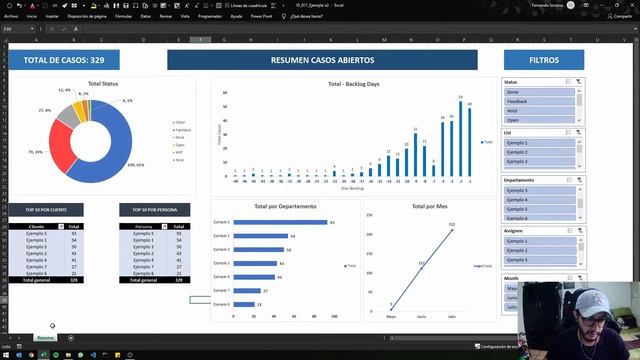Click the lightbulb '¿Qué desea hacer?' search
This screenshot has width=640, height=360.
point(302,16)
